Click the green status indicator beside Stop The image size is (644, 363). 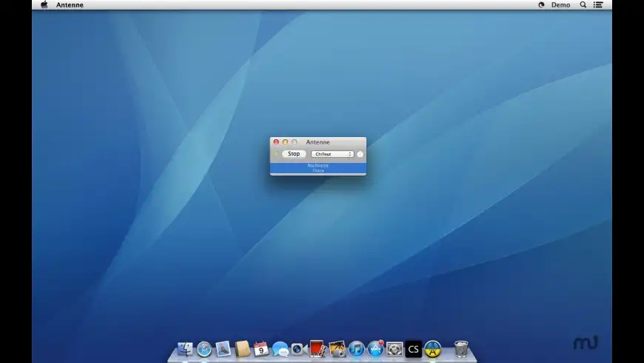(276, 154)
